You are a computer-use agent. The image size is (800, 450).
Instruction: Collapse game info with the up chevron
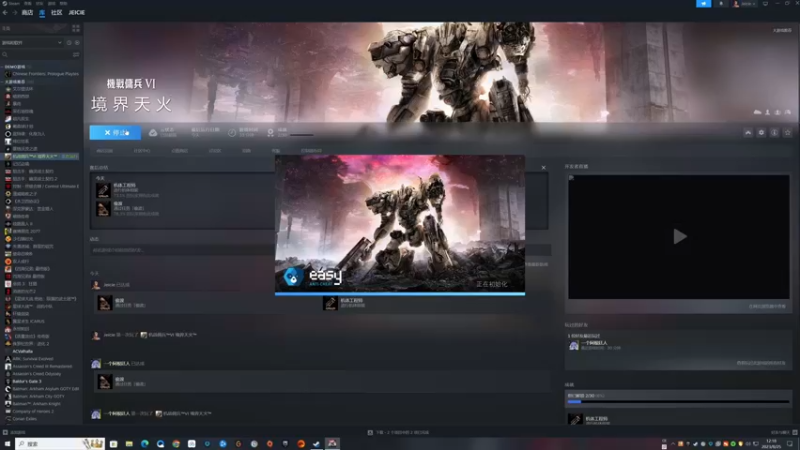pos(748,133)
